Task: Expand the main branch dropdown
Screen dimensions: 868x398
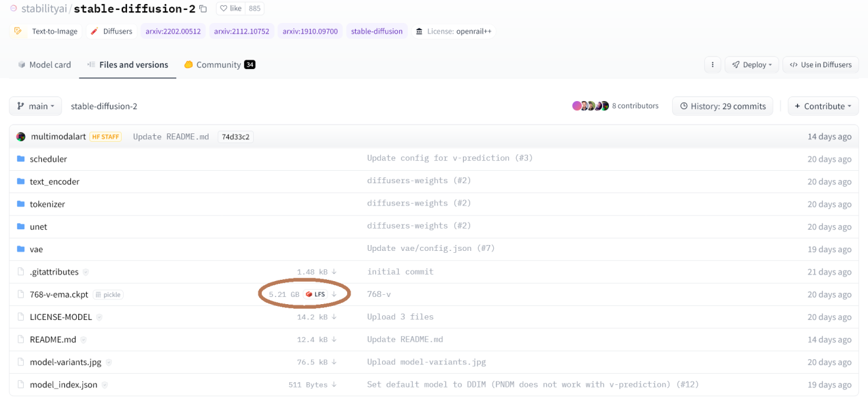Action: (x=36, y=106)
